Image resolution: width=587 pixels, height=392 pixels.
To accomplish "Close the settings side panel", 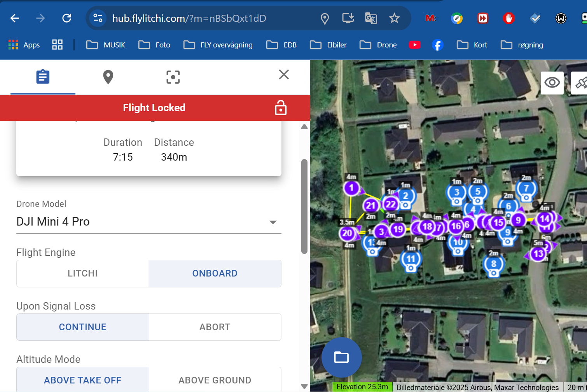I will click(x=284, y=74).
